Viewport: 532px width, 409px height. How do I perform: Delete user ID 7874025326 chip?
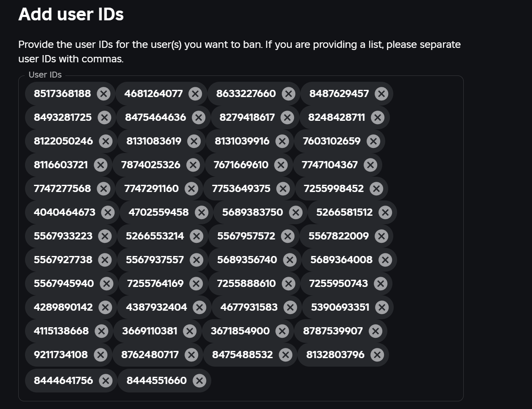[x=193, y=165]
